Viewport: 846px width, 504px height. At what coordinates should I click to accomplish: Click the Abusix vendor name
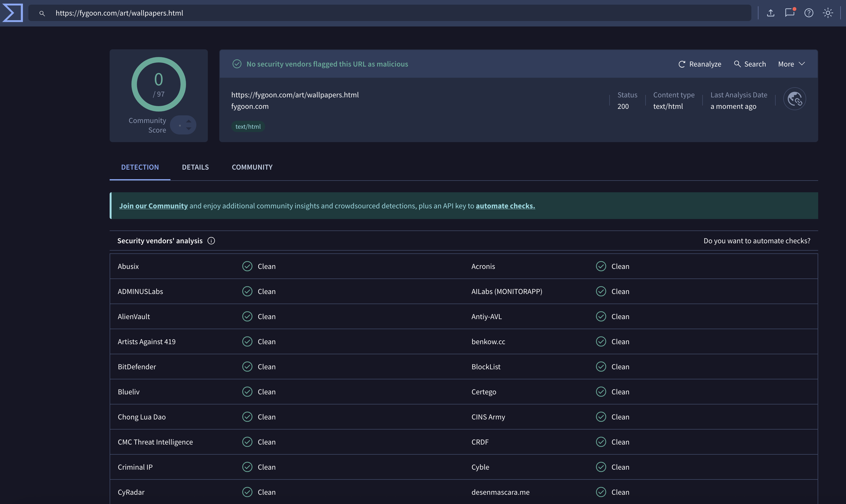pos(128,266)
